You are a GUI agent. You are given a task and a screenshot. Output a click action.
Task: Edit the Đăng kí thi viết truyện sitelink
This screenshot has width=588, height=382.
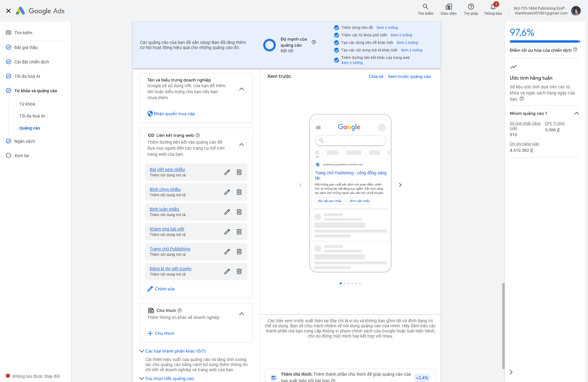coord(227,271)
